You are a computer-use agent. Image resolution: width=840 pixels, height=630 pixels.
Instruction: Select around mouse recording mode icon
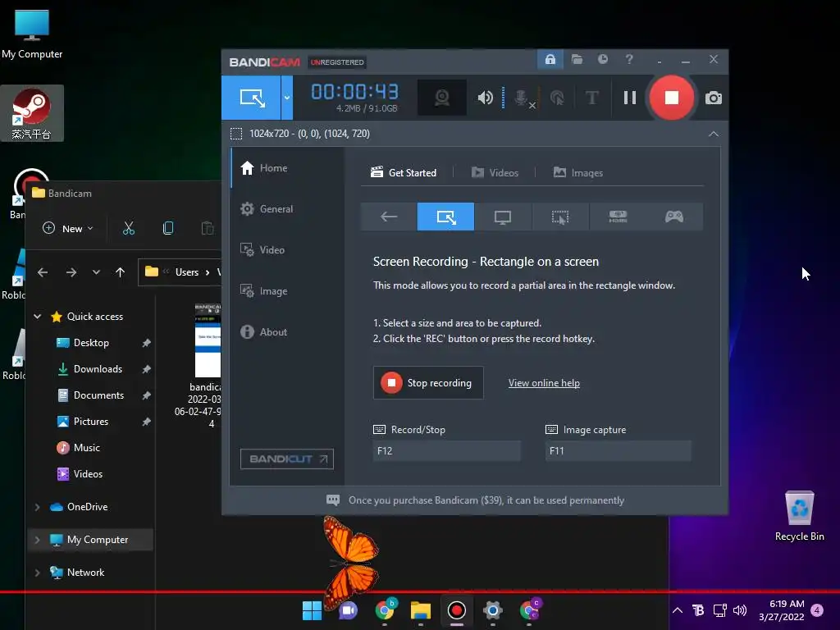[560, 217]
